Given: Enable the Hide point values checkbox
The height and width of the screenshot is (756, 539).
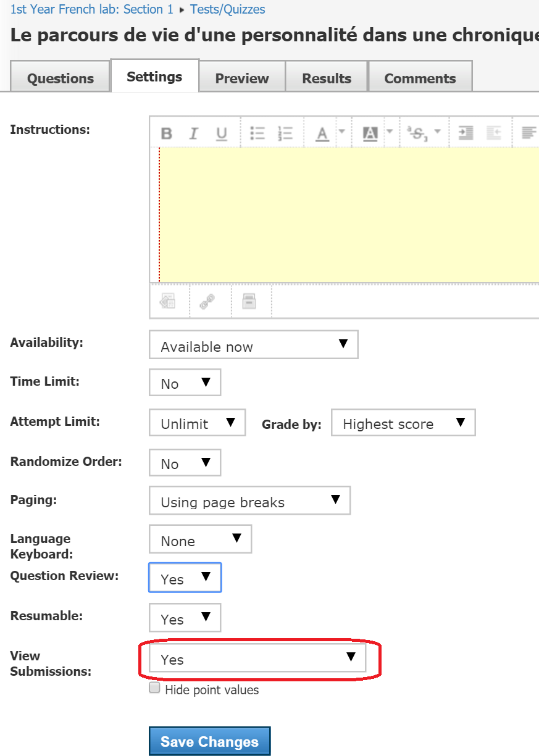Looking at the screenshot, I should coord(155,689).
